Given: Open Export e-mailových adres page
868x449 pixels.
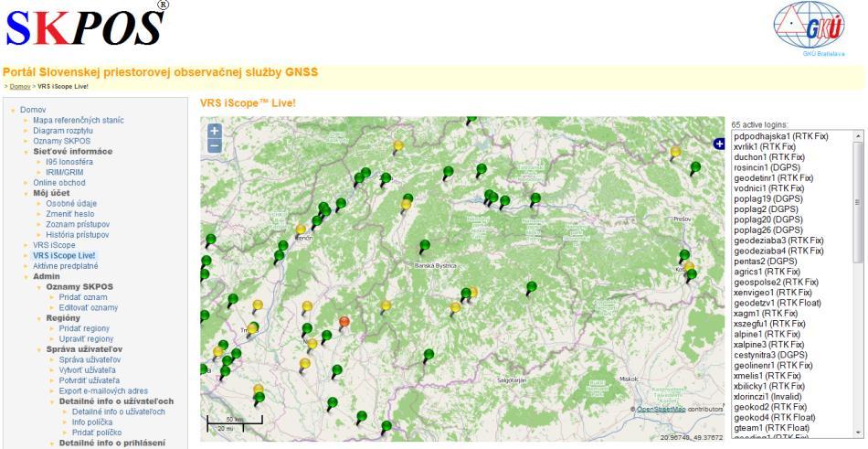Looking at the screenshot, I should pyautogui.click(x=103, y=390).
